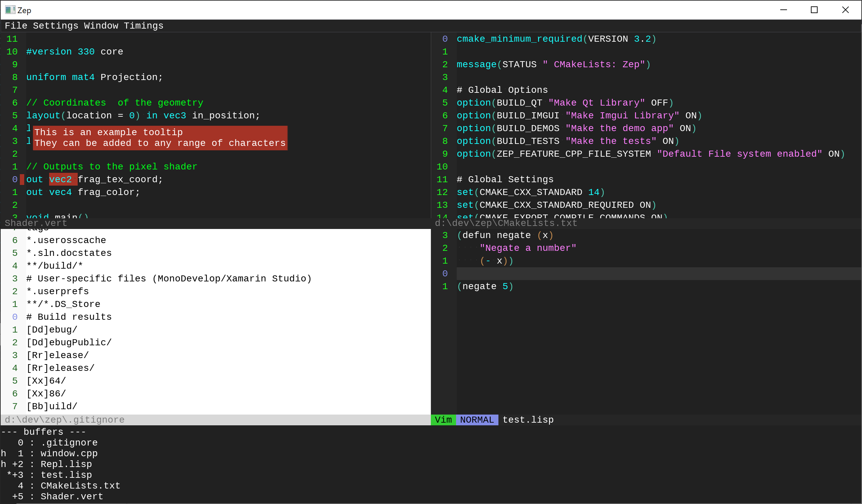Image resolution: width=862 pixels, height=504 pixels.
Task: Click the test.lisp filename in status bar
Action: pyautogui.click(x=528, y=420)
